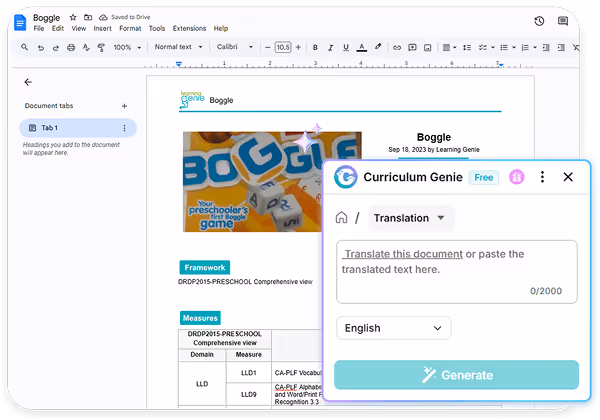
Task: Open the comments icon in the top right
Action: (562, 21)
